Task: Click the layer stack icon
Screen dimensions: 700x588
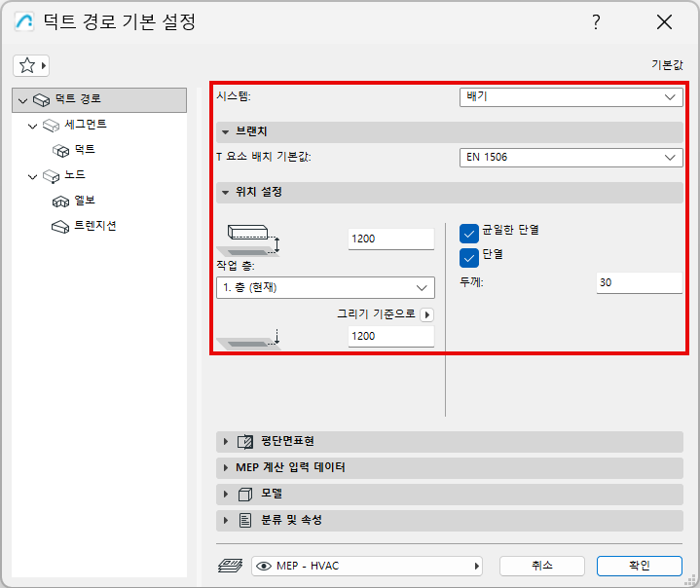Action: click(231, 566)
